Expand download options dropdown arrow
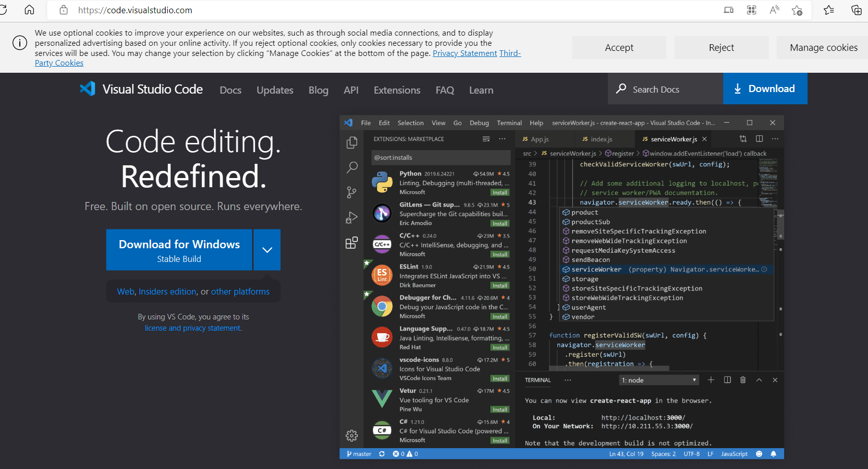Image resolution: width=868 pixels, height=469 pixels. (267, 250)
